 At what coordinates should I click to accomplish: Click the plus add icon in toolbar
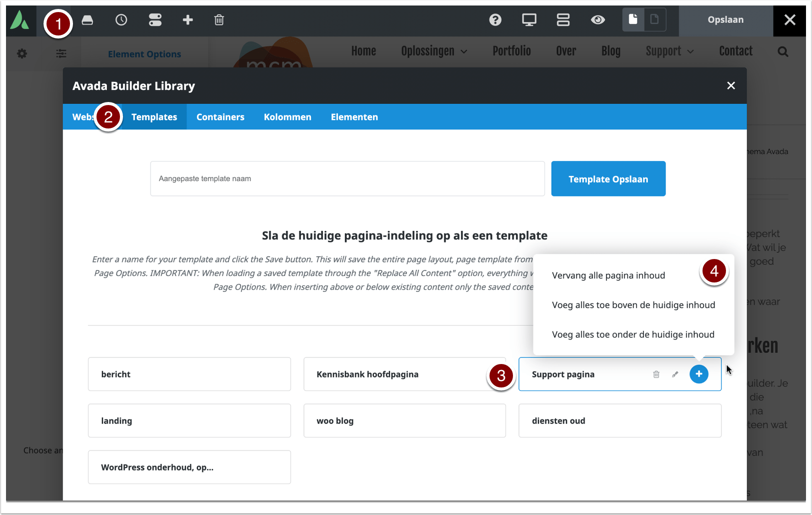pos(187,20)
